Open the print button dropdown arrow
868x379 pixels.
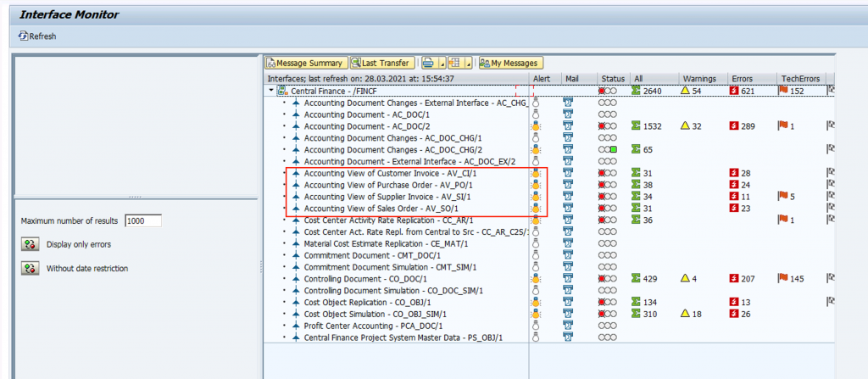point(441,64)
